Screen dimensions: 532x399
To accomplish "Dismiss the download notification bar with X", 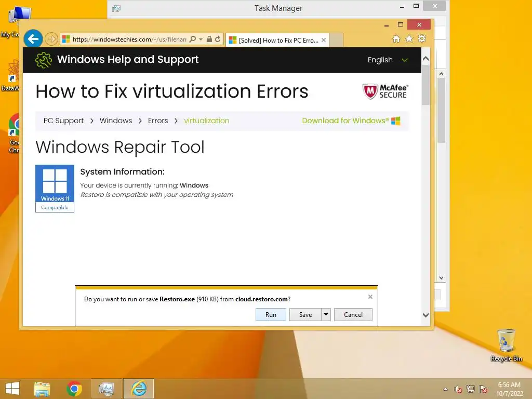I will (370, 297).
